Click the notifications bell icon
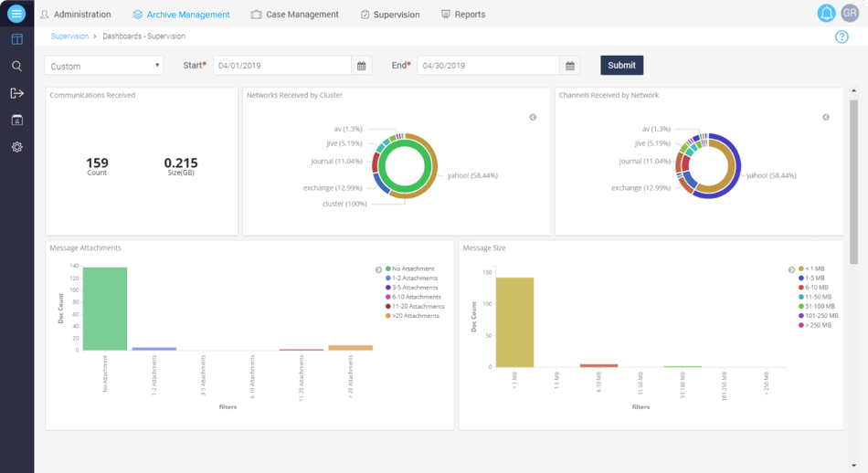This screenshot has width=868, height=473. click(x=826, y=14)
